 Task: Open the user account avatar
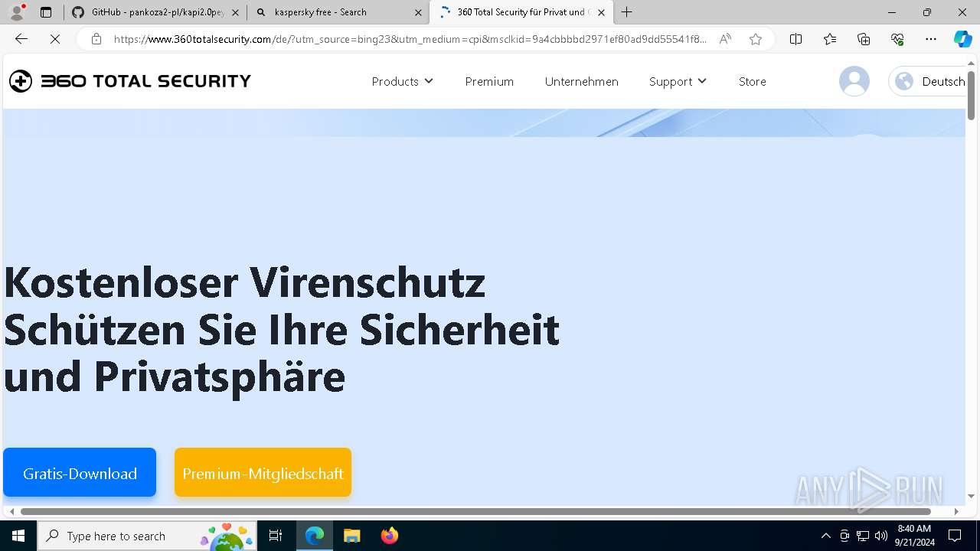point(854,81)
